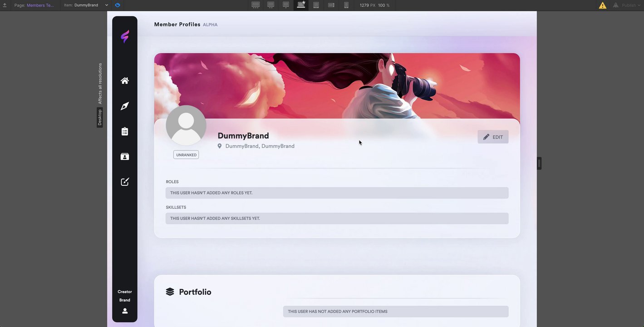Image resolution: width=644 pixels, height=327 pixels.
Task: Click the yellow warning triangle icon
Action: (x=602, y=5)
